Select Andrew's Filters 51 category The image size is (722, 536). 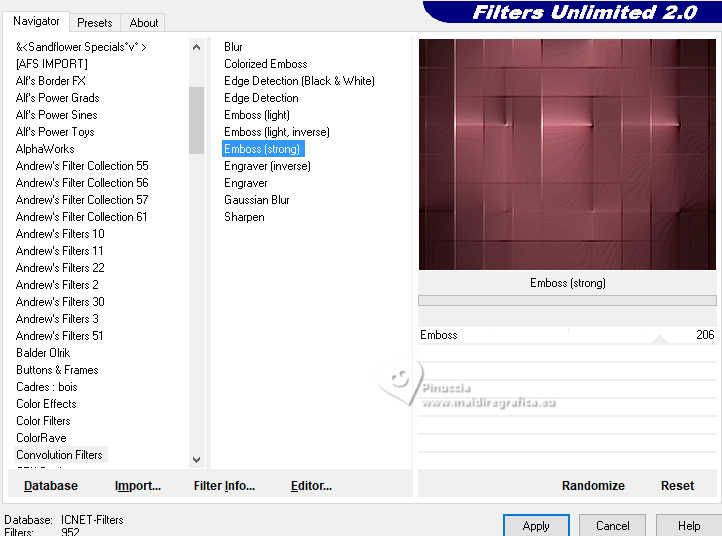pyautogui.click(x=59, y=336)
